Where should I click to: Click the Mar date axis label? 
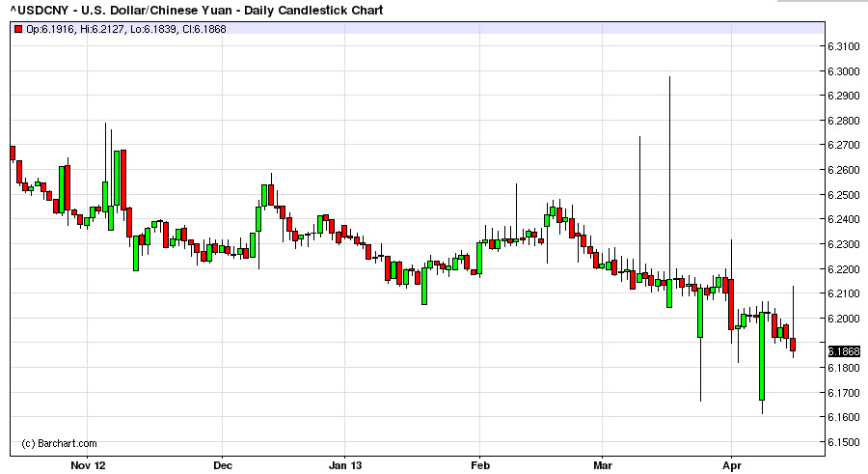602,465
